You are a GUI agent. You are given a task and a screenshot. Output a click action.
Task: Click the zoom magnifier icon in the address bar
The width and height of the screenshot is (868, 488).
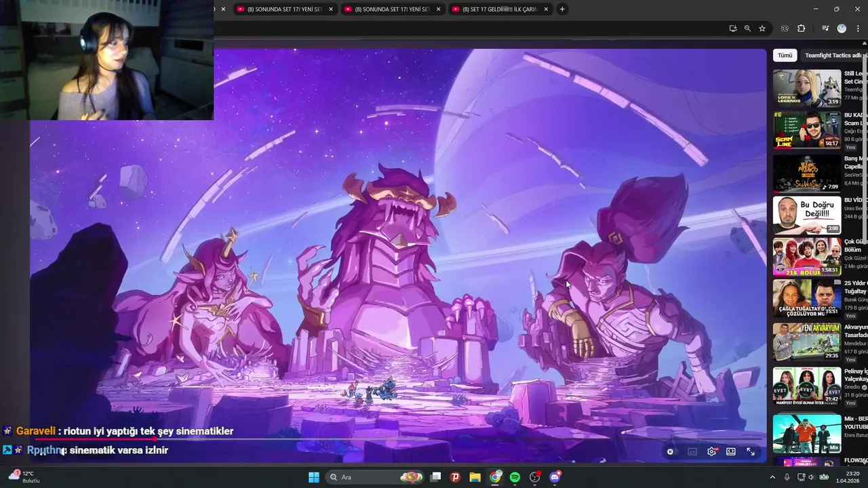pos(747,28)
